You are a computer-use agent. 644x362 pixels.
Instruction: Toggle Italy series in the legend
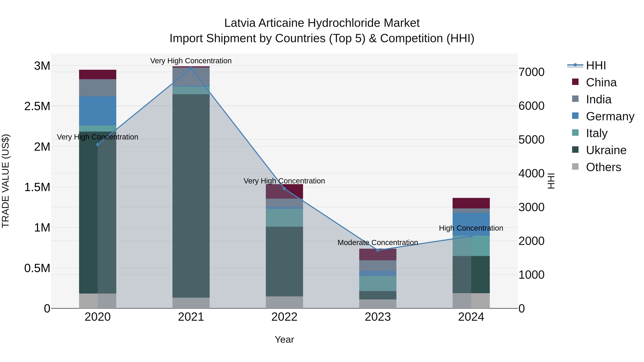pos(589,133)
